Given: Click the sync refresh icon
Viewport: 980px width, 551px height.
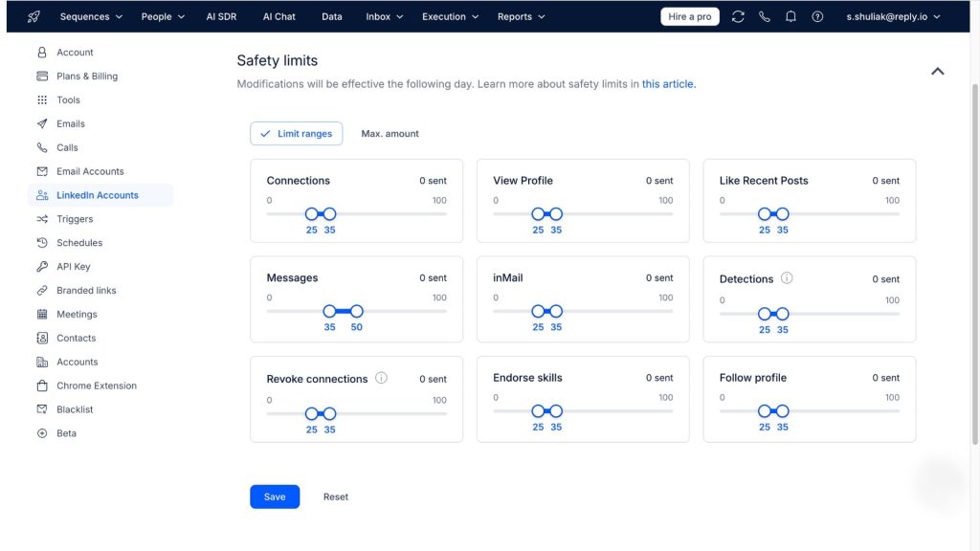Looking at the screenshot, I should (738, 17).
